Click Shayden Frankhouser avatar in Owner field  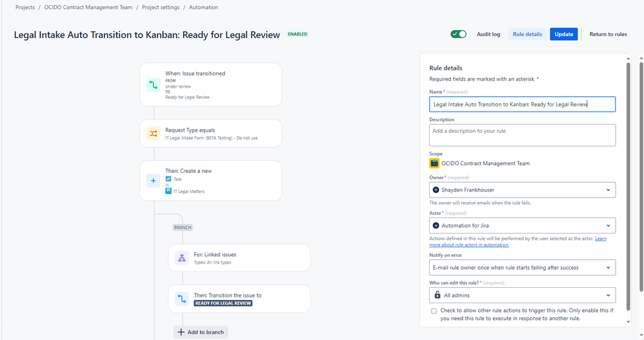click(436, 190)
